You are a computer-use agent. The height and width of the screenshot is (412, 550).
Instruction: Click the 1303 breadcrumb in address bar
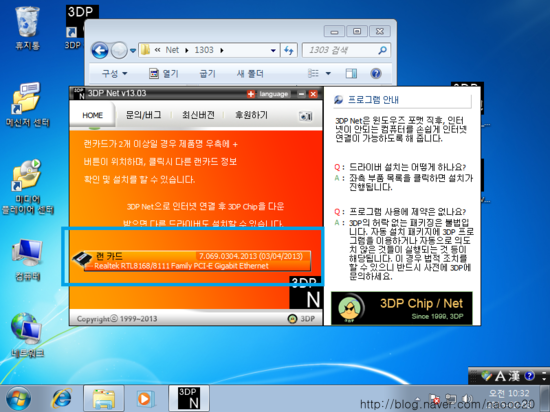[x=204, y=50]
